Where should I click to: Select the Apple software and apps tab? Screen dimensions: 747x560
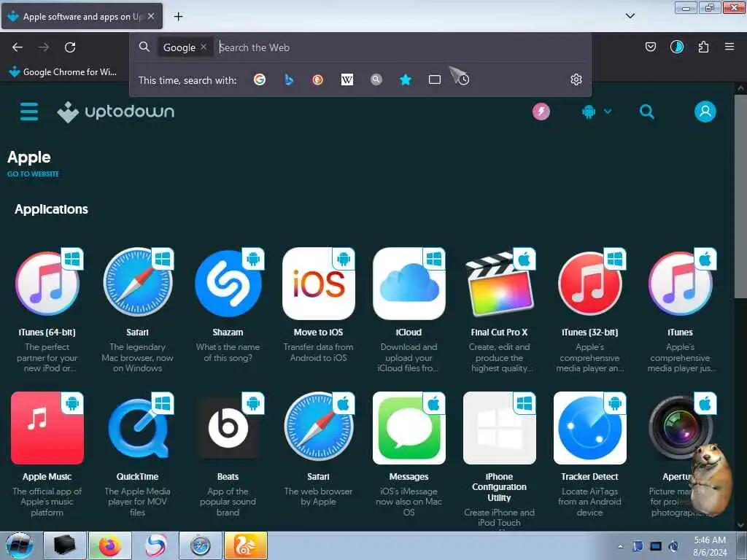pyautogui.click(x=82, y=16)
